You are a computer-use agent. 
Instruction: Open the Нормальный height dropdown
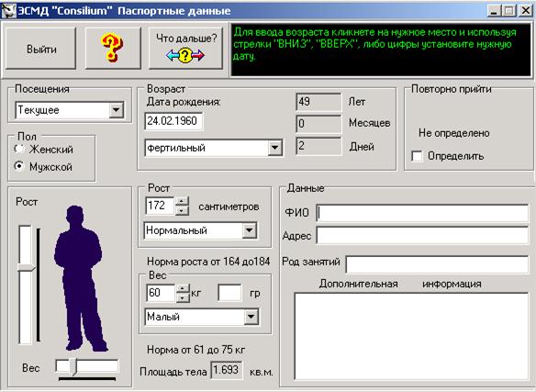[x=250, y=230]
